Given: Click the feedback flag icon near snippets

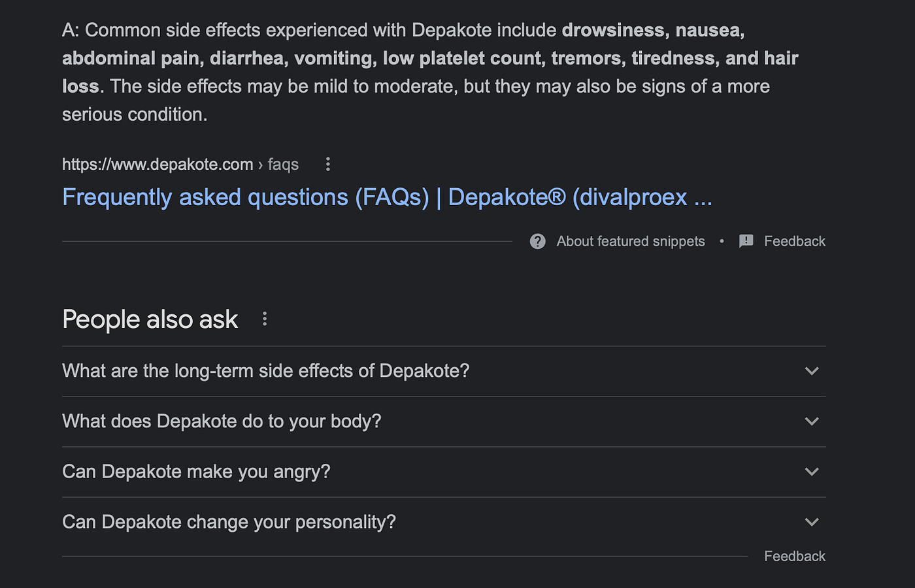Looking at the screenshot, I should pos(746,241).
